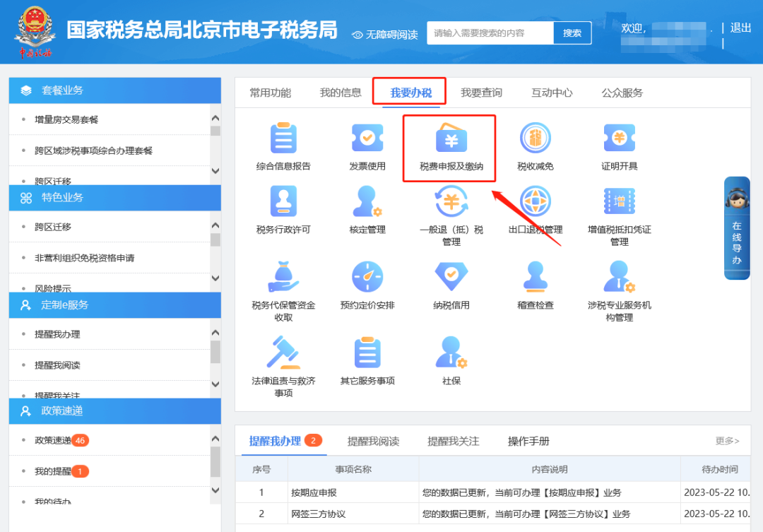Viewport: 763px width, 532px height.
Task: Open 我的提醒 item with badge
Action: pyautogui.click(x=61, y=472)
